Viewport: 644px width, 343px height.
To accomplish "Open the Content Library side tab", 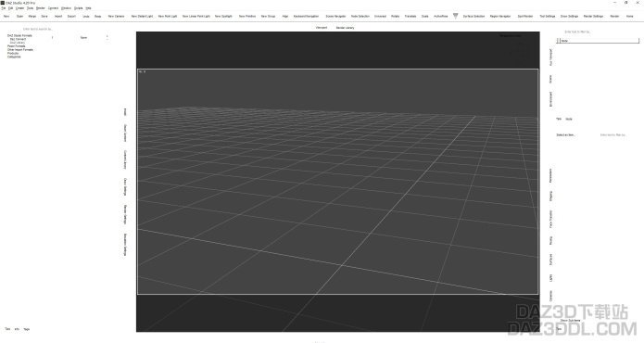I will (125, 159).
